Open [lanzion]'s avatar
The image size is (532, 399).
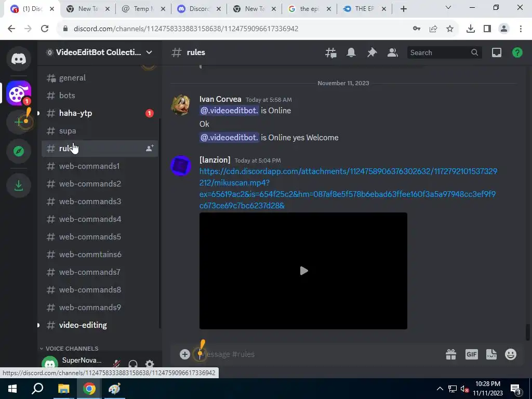point(180,166)
